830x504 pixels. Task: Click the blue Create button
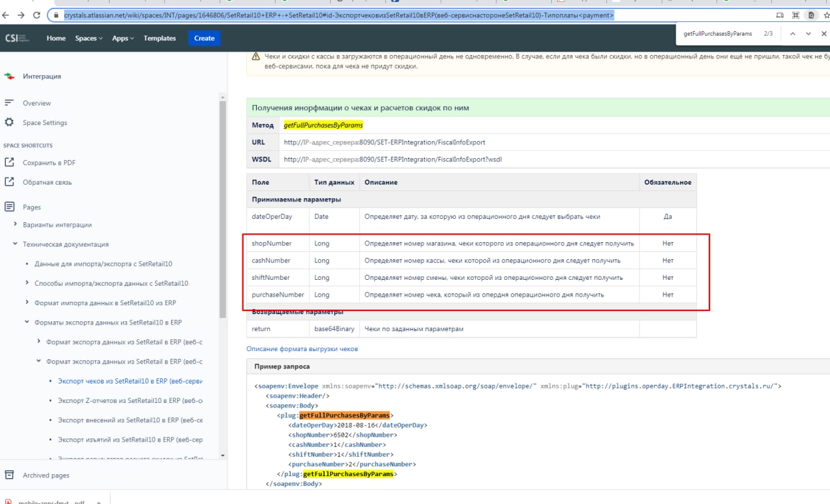click(204, 38)
